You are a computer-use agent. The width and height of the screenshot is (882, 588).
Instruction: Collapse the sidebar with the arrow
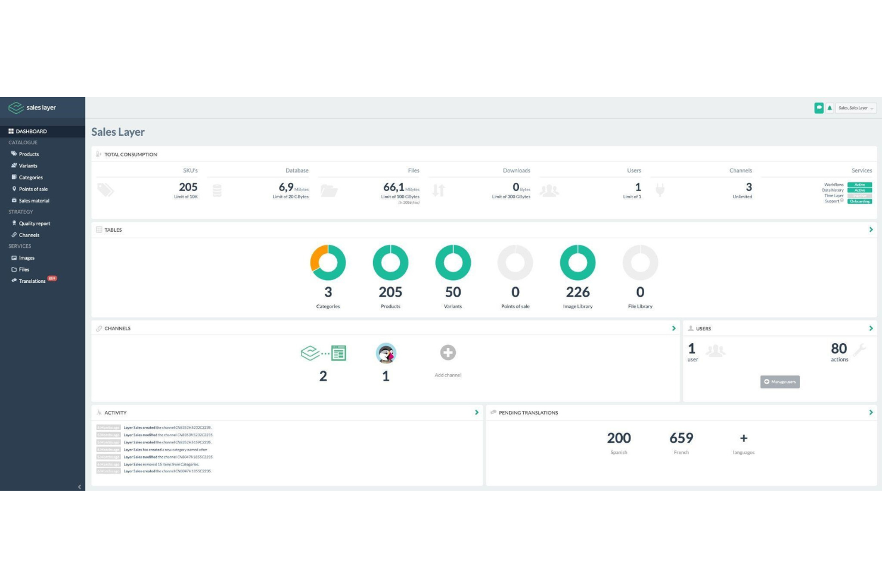pos(79,487)
